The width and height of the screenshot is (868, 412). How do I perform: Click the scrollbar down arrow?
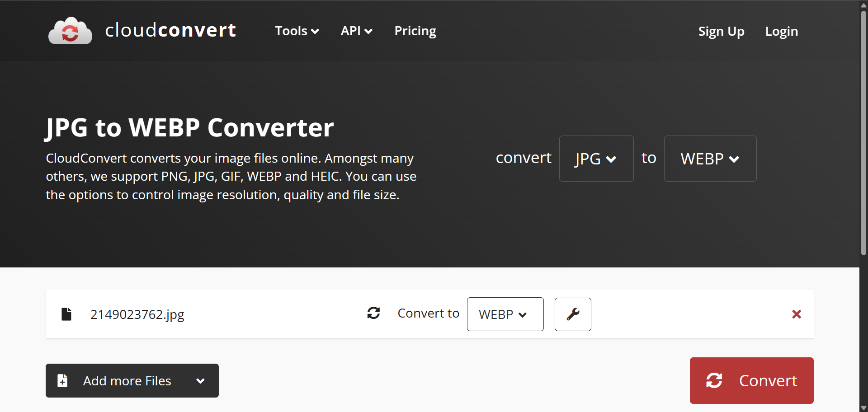tap(863, 407)
